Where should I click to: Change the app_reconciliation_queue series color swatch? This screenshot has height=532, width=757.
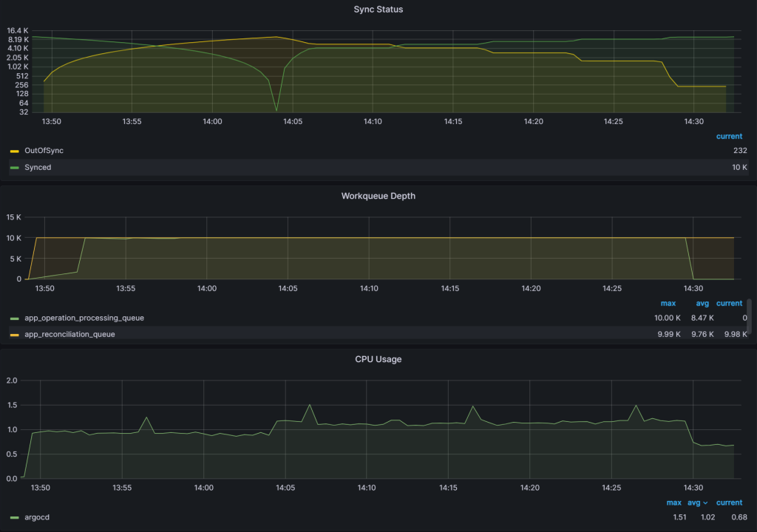(13, 334)
